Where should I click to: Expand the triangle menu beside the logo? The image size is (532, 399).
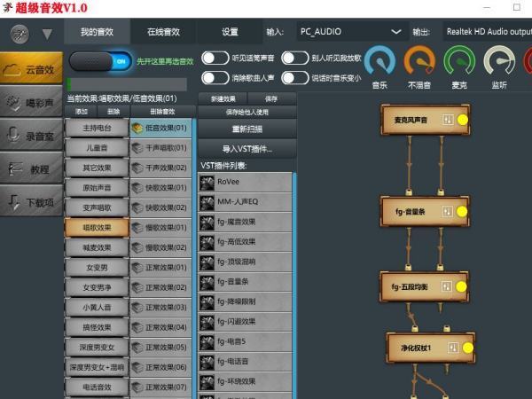[x=47, y=34]
